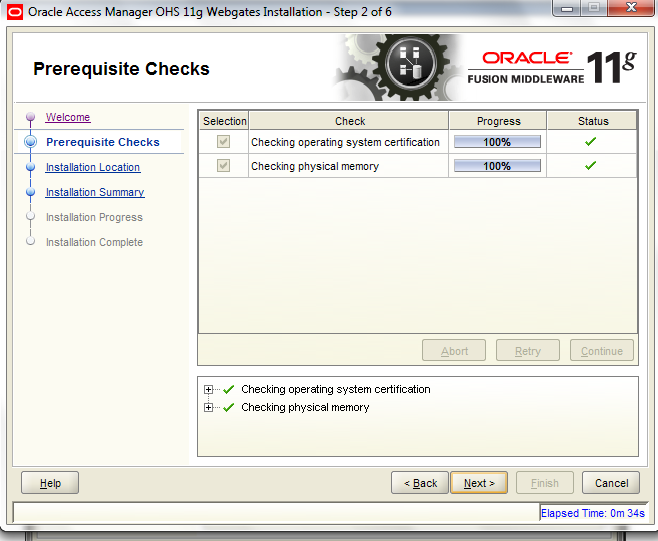Close the installer window

click(631, 8)
